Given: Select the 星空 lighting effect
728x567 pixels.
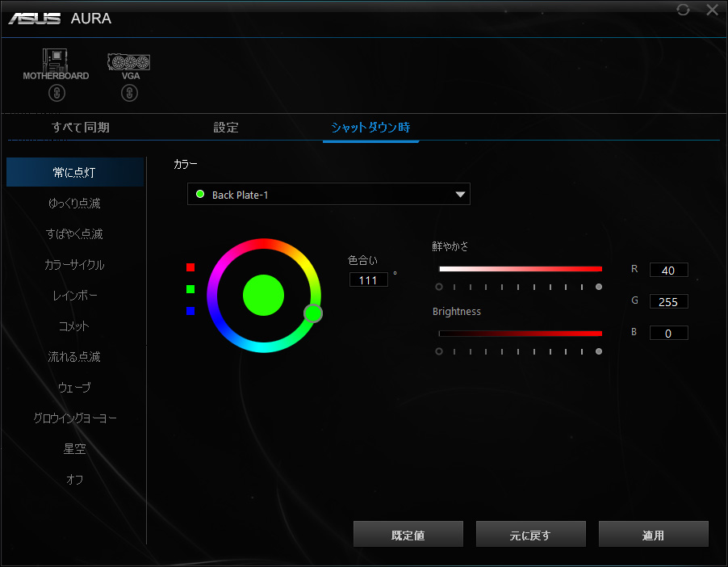Looking at the screenshot, I should [x=75, y=448].
